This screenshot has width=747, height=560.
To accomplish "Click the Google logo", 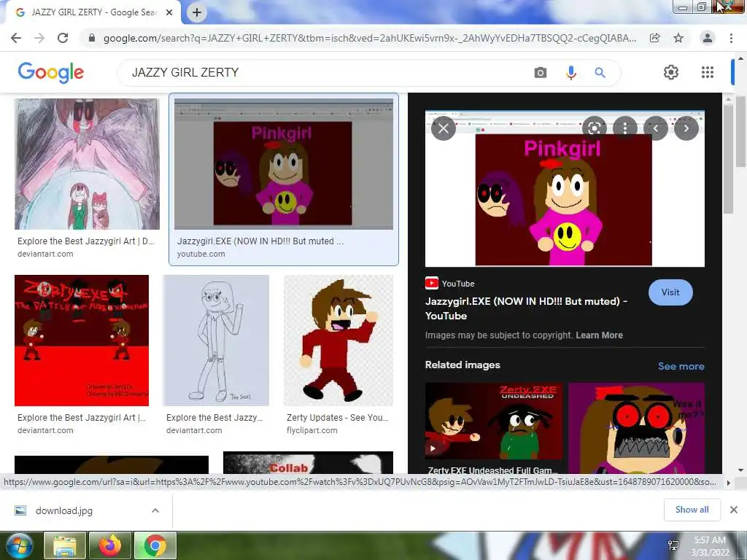I will tap(50, 72).
